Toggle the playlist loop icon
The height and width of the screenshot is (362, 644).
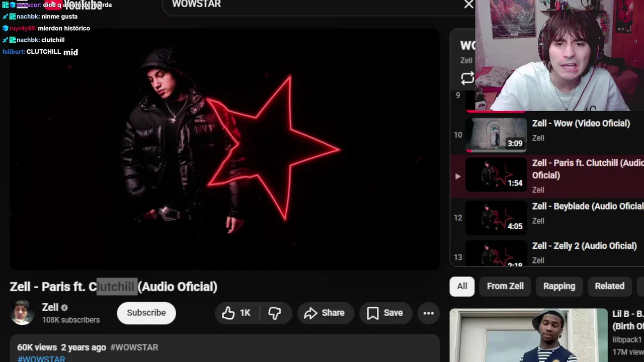click(467, 78)
